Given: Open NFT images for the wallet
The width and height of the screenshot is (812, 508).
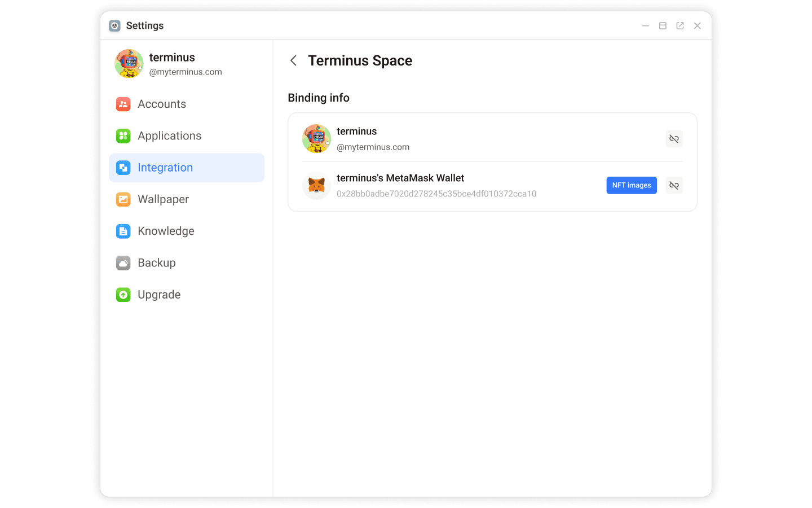Looking at the screenshot, I should (632, 185).
